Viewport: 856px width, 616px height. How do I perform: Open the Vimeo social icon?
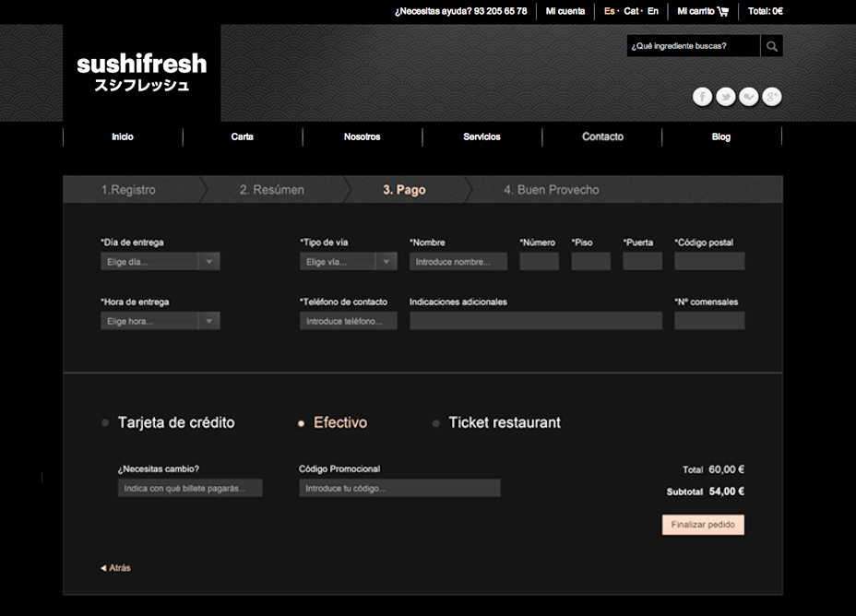[749, 97]
